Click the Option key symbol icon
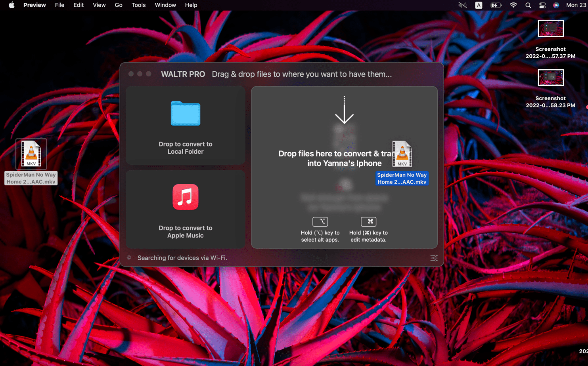 [320, 221]
